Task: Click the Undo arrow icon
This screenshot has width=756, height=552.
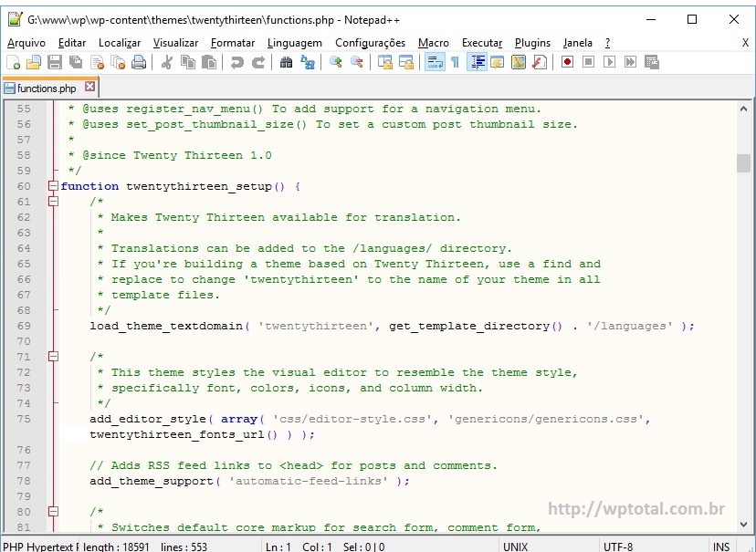Action: click(237, 62)
